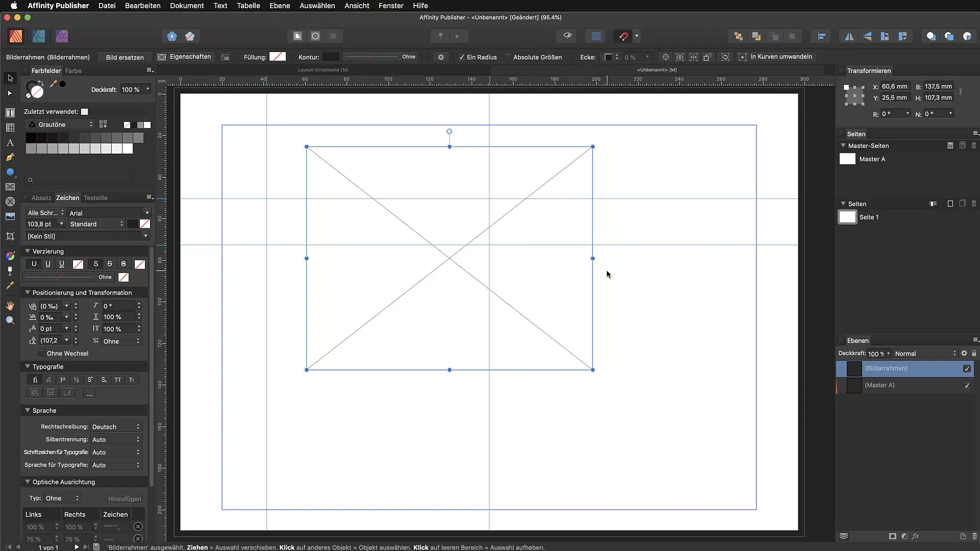Select the View hand tool
The image size is (980, 551).
click(10, 306)
